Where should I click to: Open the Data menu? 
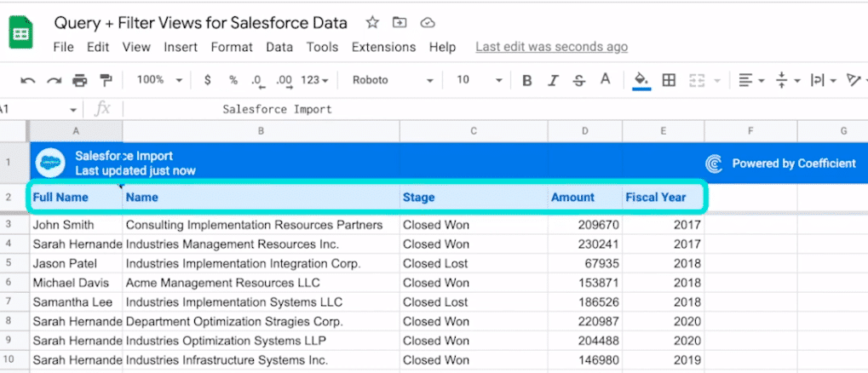pos(279,47)
